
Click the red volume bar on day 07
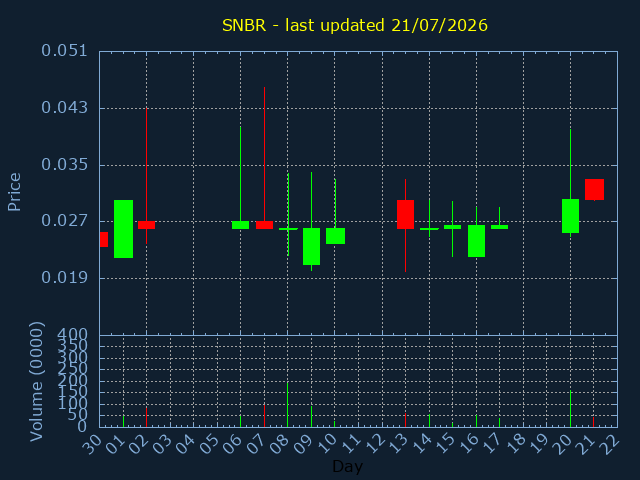pyautogui.click(x=264, y=416)
